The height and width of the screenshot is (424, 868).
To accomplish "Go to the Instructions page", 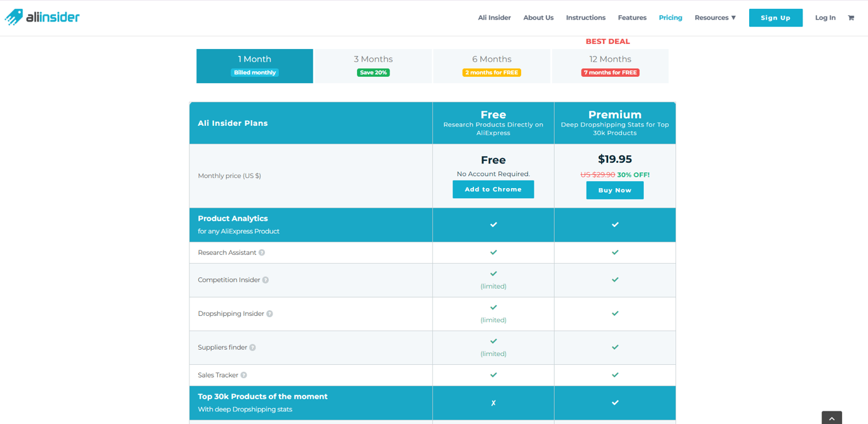I will [586, 18].
